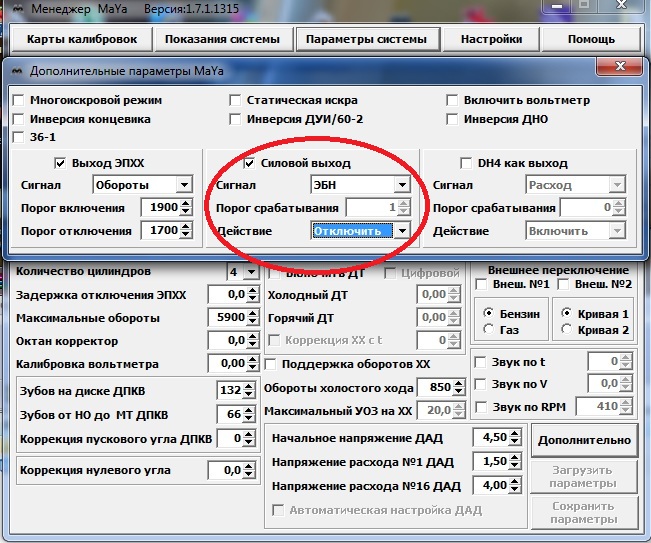Click Сохранить параметры button
The width and height of the screenshot is (651, 543).
click(x=583, y=513)
